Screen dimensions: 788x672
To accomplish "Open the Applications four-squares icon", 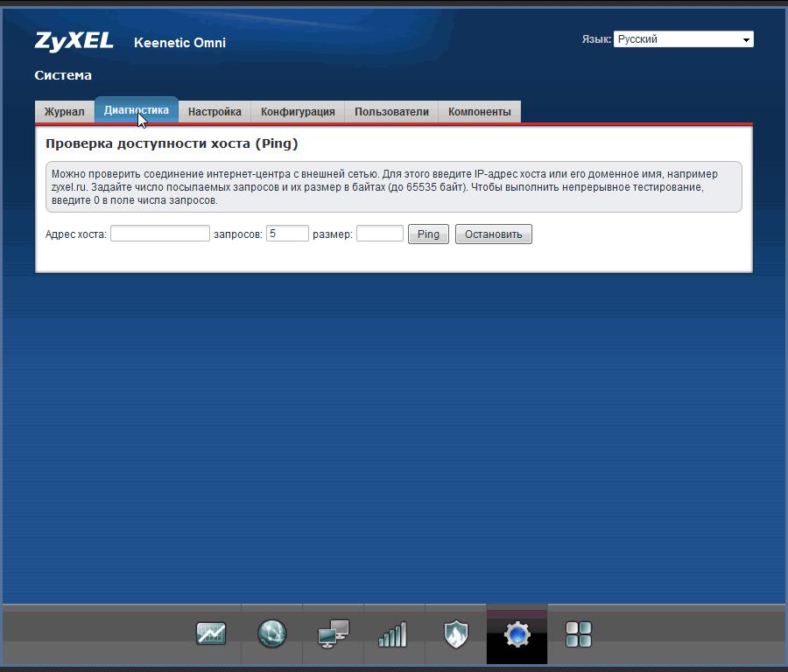I will 579,633.
